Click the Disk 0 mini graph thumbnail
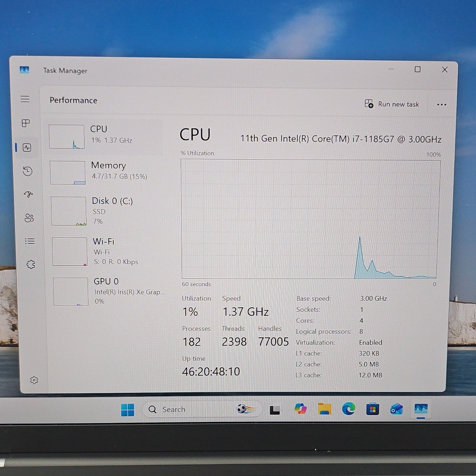The width and height of the screenshot is (476, 476). coord(69,211)
